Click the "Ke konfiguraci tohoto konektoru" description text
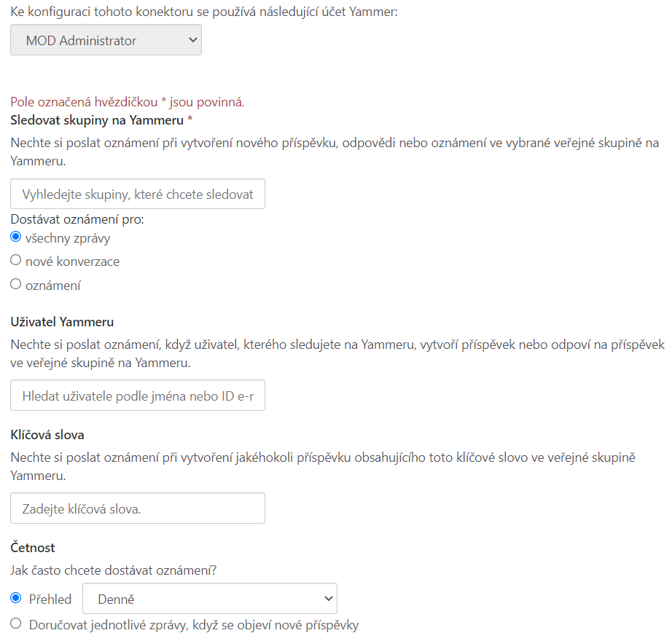 [x=204, y=13]
